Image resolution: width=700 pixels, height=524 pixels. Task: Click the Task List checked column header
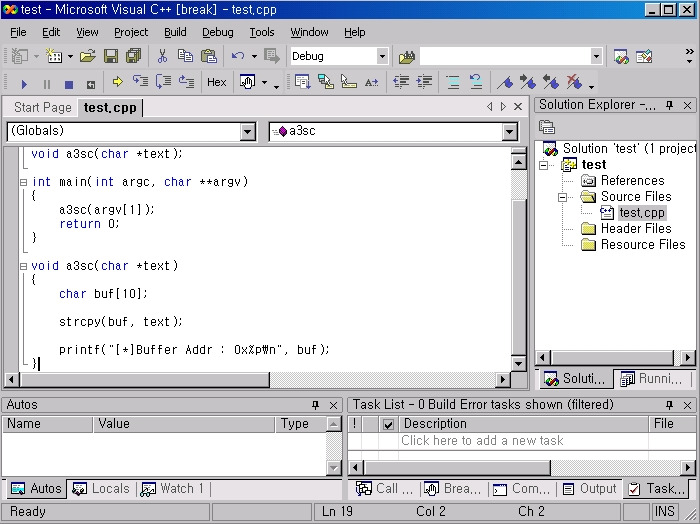click(388, 424)
